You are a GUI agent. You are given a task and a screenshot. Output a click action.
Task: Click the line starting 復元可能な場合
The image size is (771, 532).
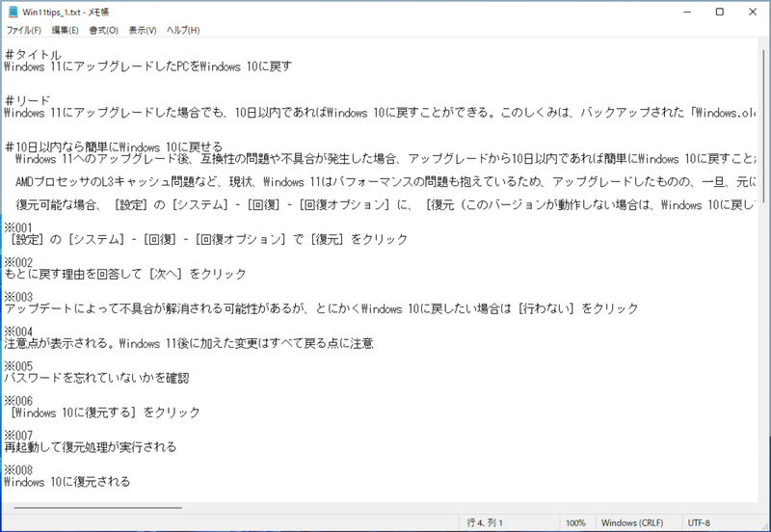point(385,205)
